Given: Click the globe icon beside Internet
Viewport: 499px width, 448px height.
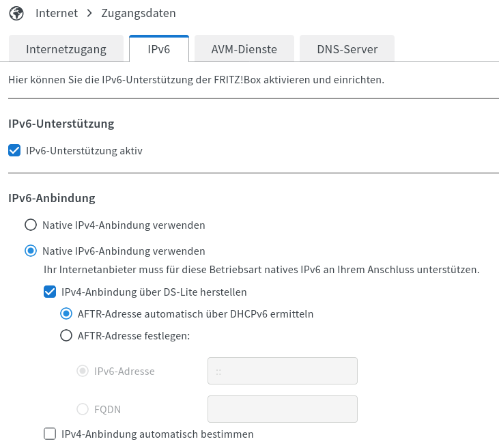Looking at the screenshot, I should pyautogui.click(x=16, y=13).
